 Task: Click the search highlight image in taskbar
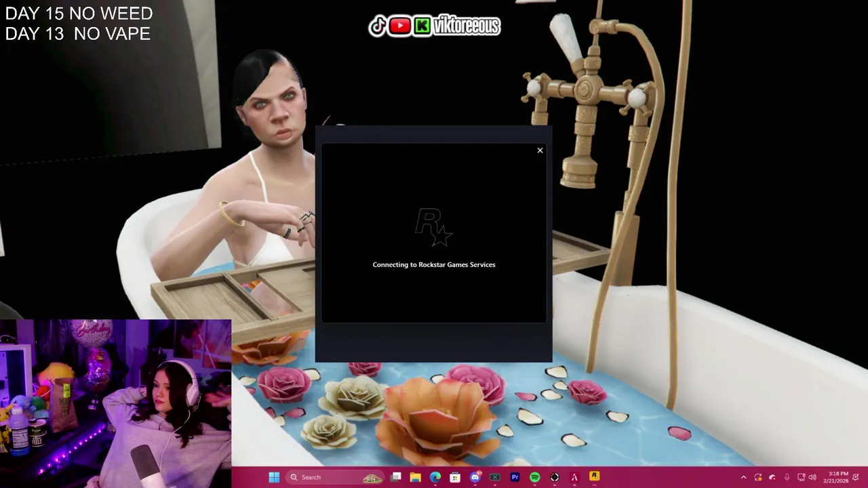[372, 477]
